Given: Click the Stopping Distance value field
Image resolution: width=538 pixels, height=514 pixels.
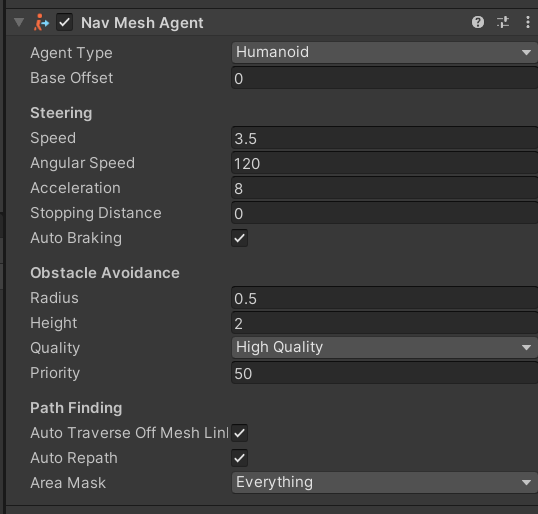Looking at the screenshot, I should point(385,213).
